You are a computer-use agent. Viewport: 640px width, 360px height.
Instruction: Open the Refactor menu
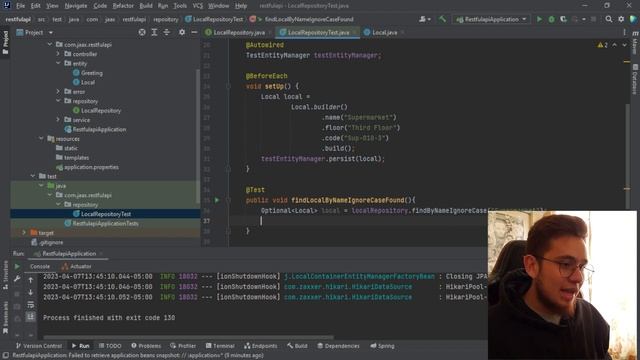click(x=123, y=6)
